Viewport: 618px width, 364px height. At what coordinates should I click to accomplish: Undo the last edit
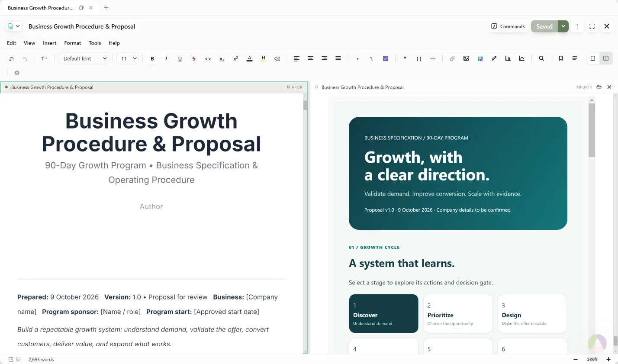12,58
